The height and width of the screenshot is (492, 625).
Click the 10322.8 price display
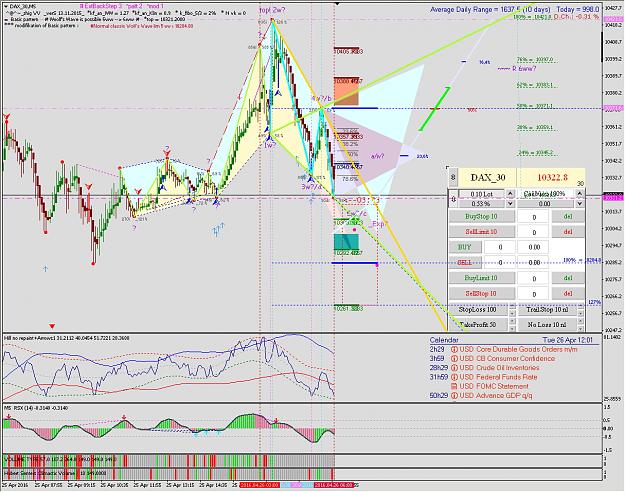552,177
